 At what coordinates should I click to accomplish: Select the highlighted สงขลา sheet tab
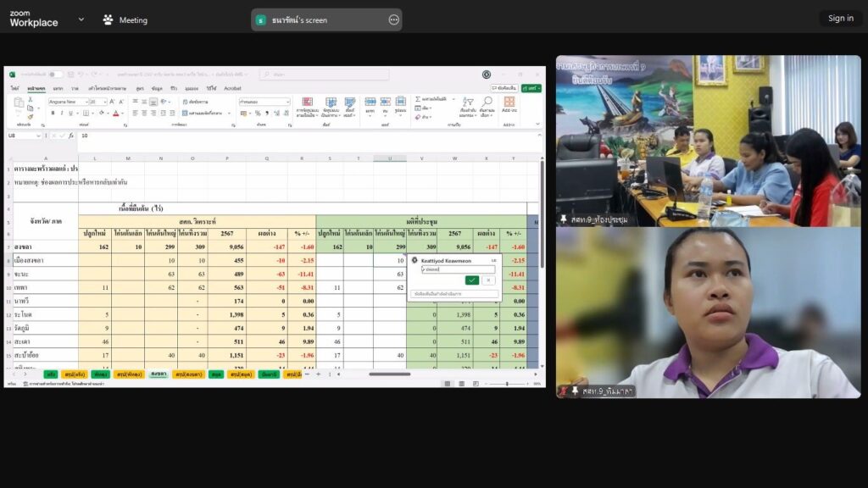click(158, 374)
